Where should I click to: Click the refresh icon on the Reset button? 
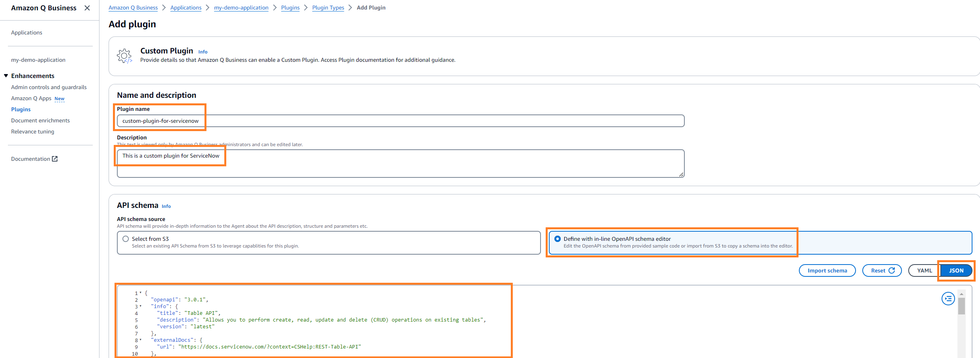tap(892, 270)
